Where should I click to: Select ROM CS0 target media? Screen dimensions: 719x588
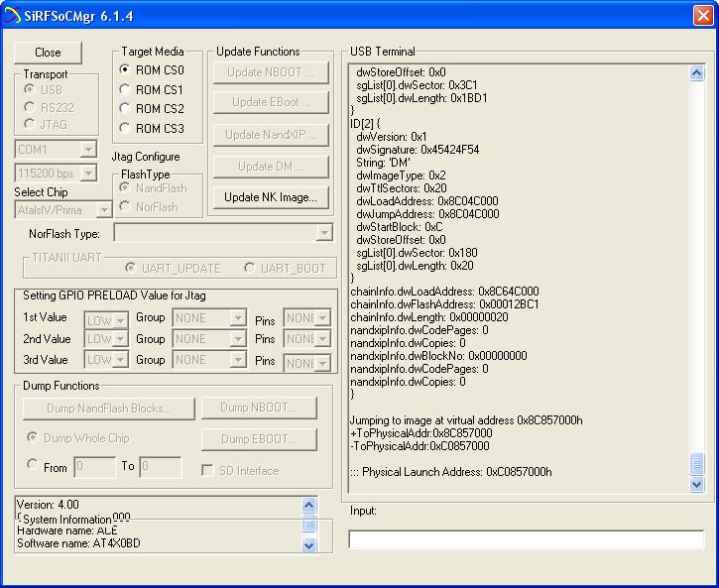click(125, 70)
